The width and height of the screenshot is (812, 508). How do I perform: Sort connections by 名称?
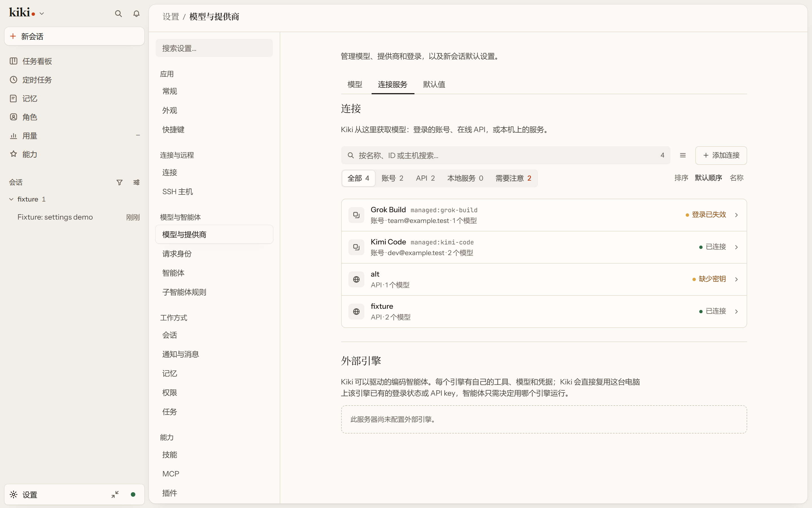click(x=736, y=178)
